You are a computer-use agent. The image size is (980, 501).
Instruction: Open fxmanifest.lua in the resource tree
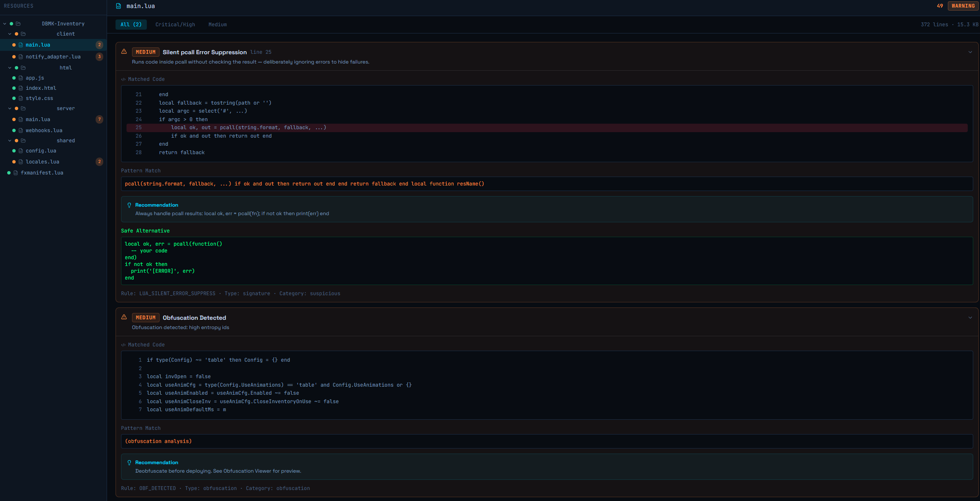click(53, 173)
